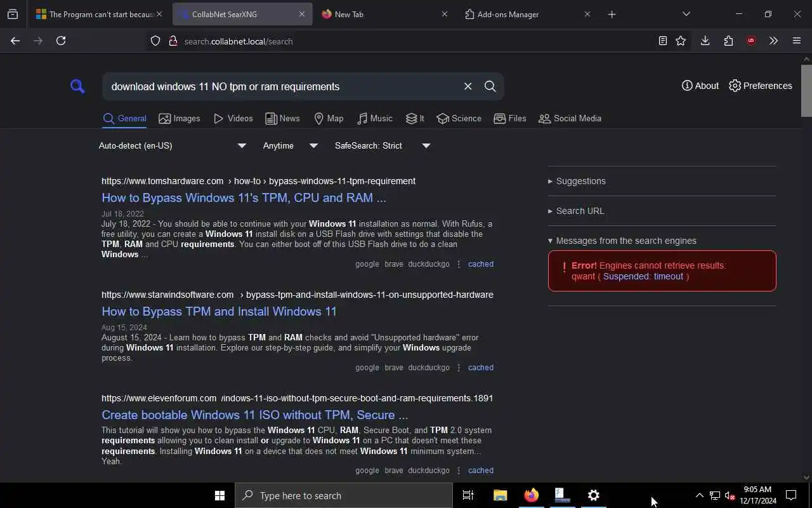Open cached version of Tom's Hardware result
Viewport: 812px width, 508px height.
pyautogui.click(x=480, y=264)
